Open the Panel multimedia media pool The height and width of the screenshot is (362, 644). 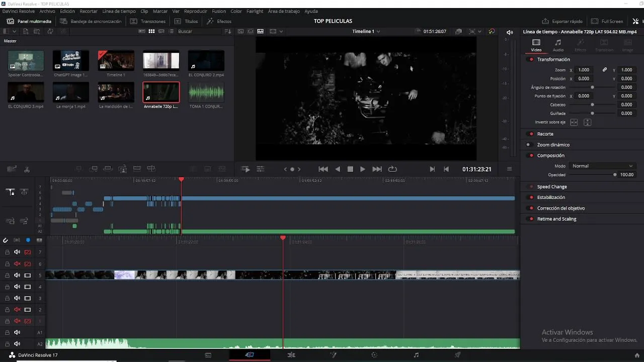tap(29, 21)
